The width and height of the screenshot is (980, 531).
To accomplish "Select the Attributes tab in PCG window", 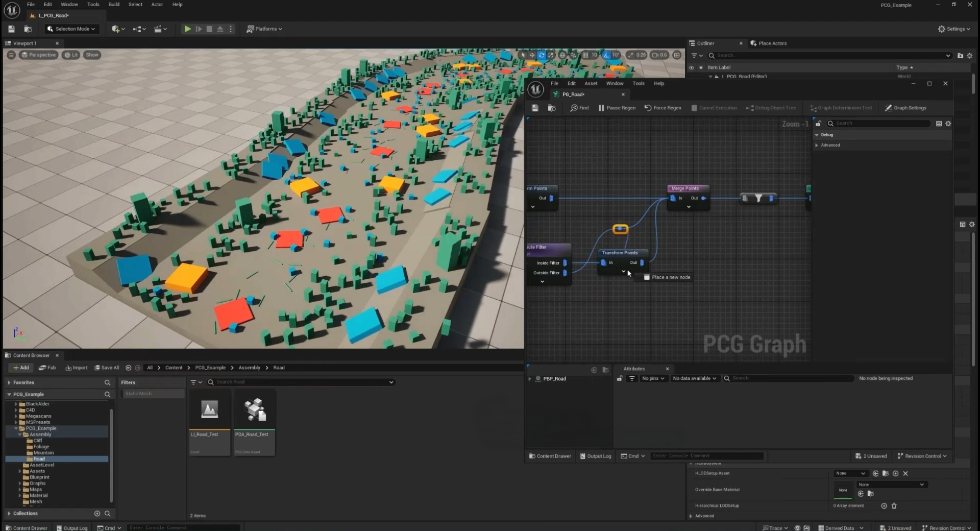I will (634, 369).
